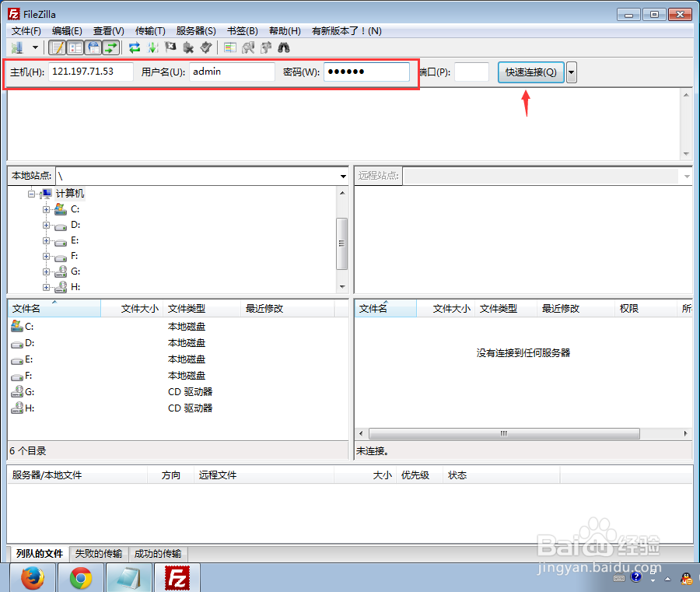Toggle processing of the transfer queue
Screen dimensions: 700x592
click(x=152, y=47)
